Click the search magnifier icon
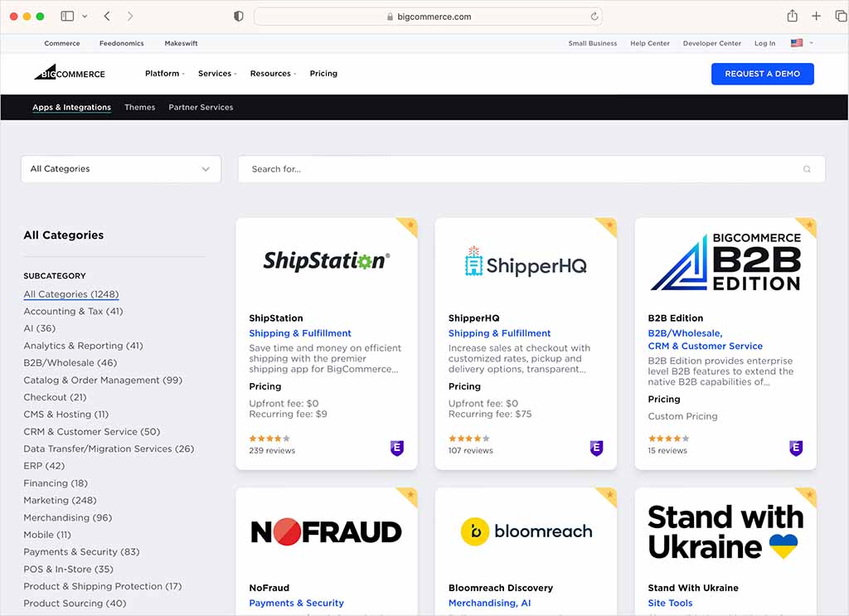Viewport: 849px width, 616px height. (x=807, y=169)
